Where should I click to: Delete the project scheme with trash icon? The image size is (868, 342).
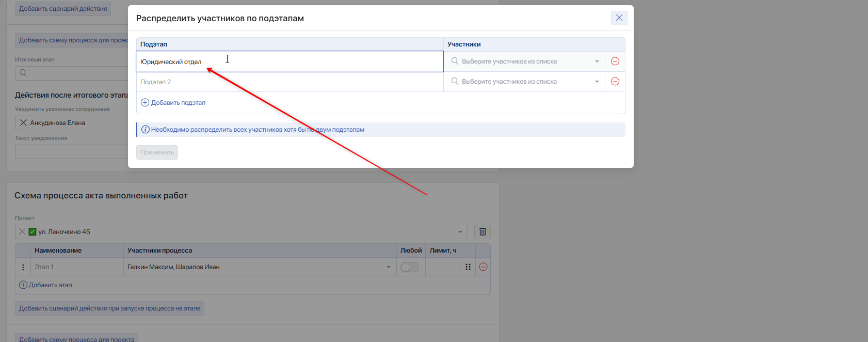coord(483,232)
